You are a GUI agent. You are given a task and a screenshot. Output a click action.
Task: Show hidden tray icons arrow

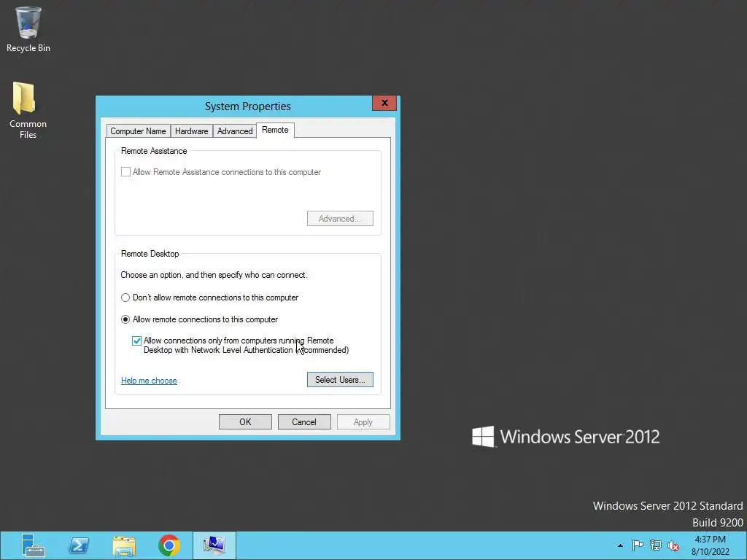click(620, 545)
